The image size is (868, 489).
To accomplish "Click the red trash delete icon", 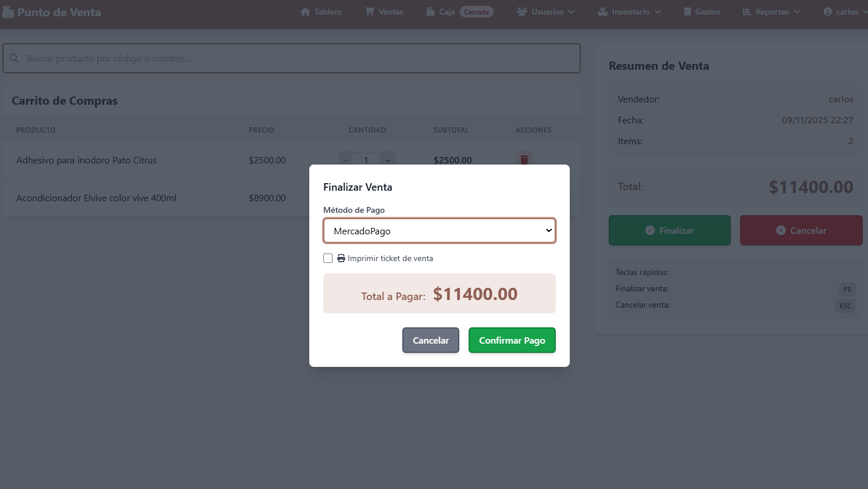I will click(x=524, y=159).
